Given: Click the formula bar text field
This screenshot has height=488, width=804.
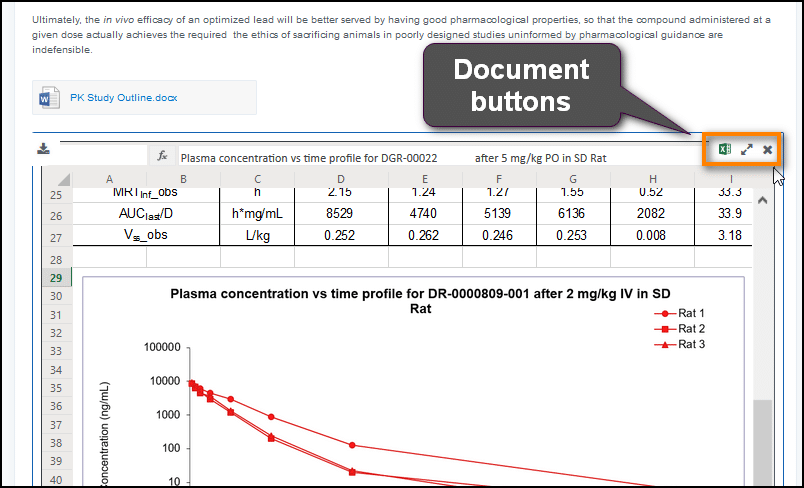Looking at the screenshot, I should [x=441, y=158].
